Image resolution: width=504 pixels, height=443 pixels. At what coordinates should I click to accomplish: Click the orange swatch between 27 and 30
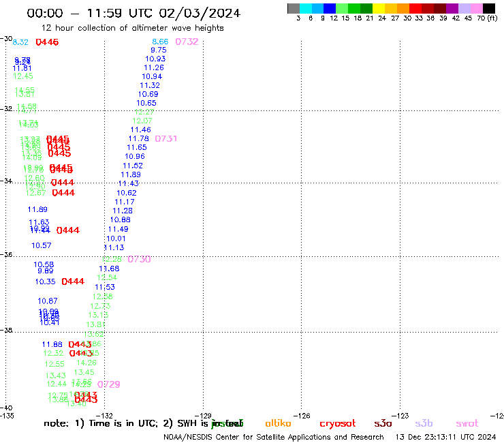click(x=403, y=8)
